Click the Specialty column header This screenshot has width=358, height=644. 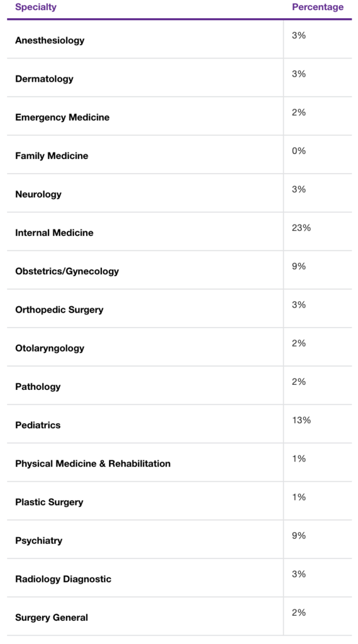point(36,7)
